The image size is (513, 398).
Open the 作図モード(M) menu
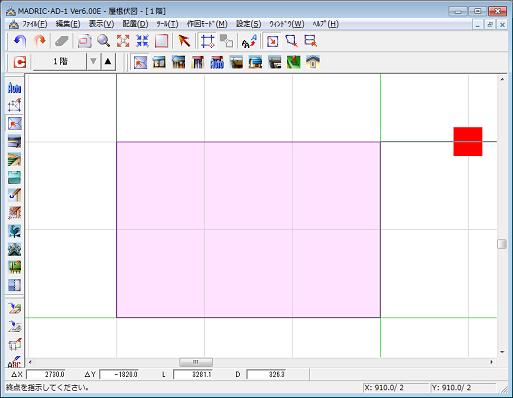[x=207, y=24]
